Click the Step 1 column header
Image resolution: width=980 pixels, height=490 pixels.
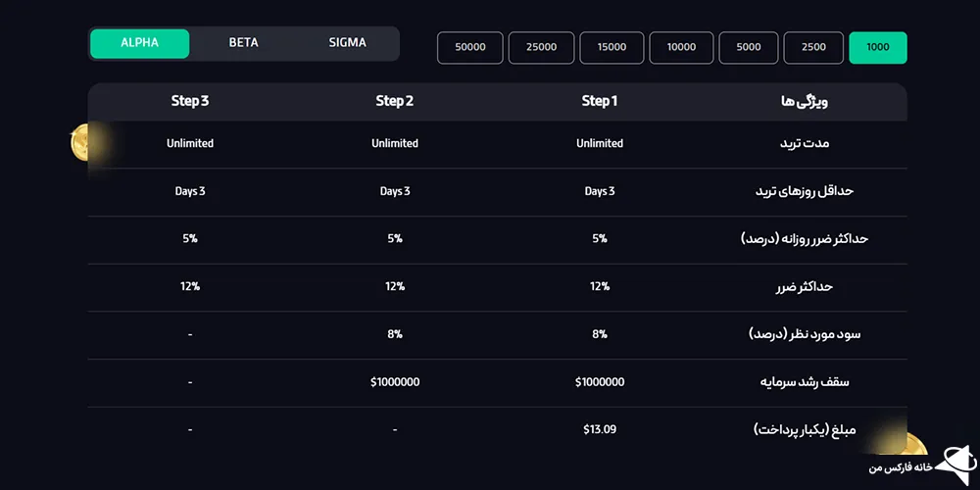600,101
